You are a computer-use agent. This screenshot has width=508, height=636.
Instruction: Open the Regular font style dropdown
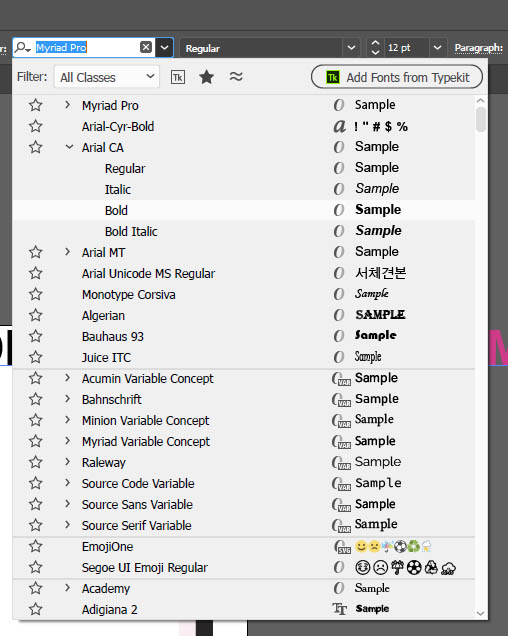pyautogui.click(x=351, y=48)
